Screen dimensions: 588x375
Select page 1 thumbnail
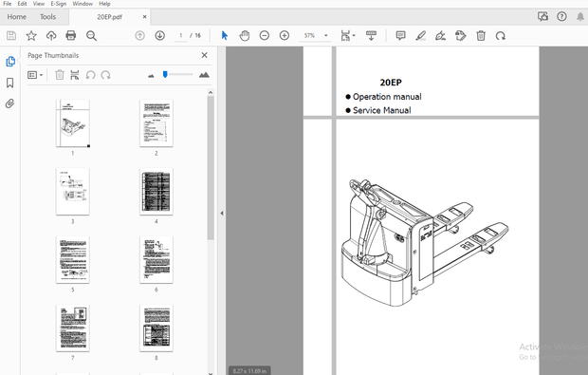pyautogui.click(x=73, y=123)
